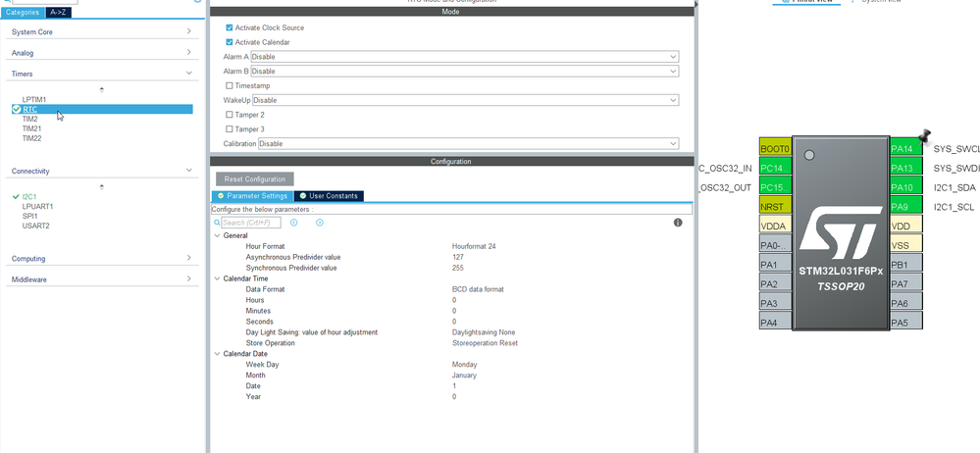Viewport: 980px width, 453px height.
Task: Switch to the A->Z tab
Action: [57, 12]
